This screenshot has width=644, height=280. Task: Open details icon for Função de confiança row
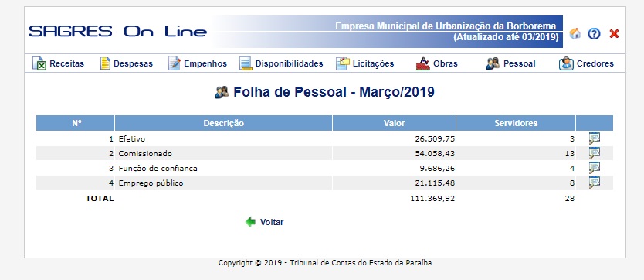[x=594, y=168]
